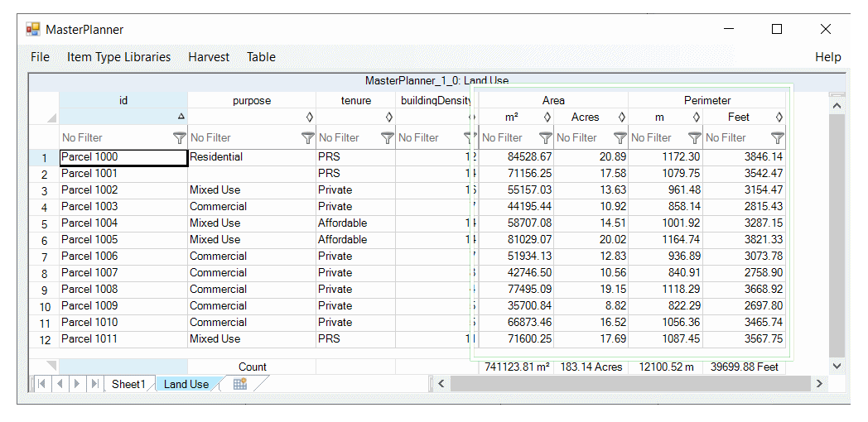868x422 pixels.
Task: Select row header number 5
Action: tap(44, 224)
